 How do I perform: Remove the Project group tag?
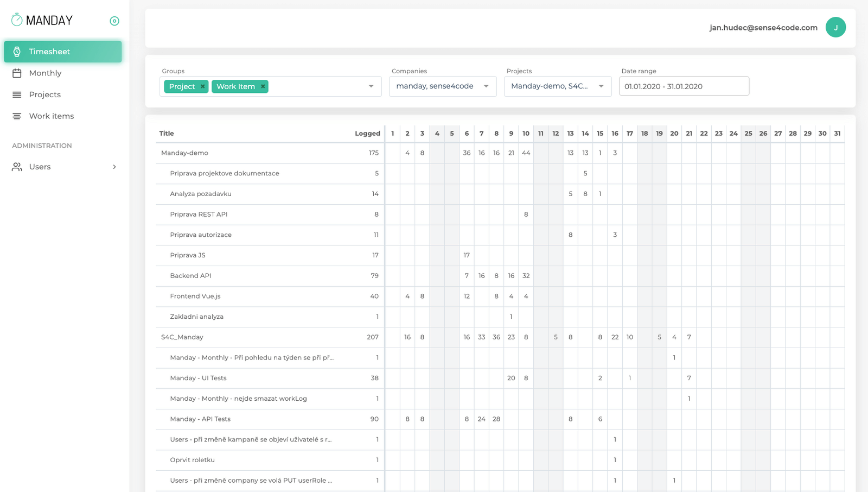(x=202, y=86)
